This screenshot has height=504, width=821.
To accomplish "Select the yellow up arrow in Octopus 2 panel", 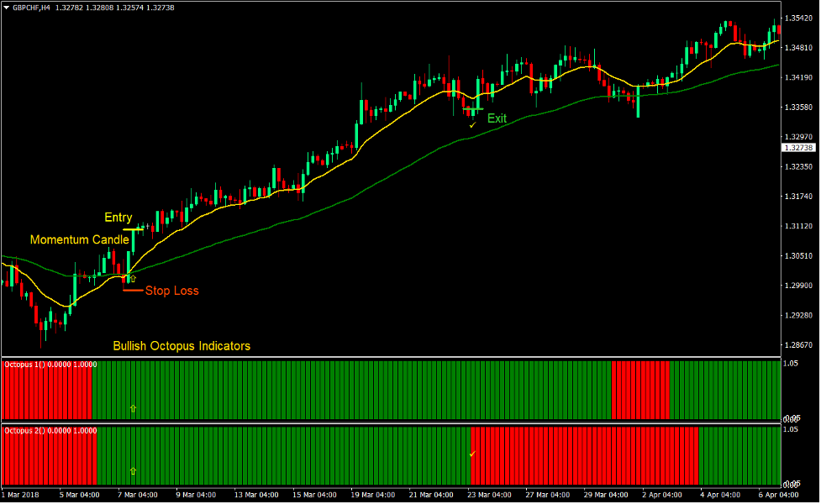I will point(132,470).
